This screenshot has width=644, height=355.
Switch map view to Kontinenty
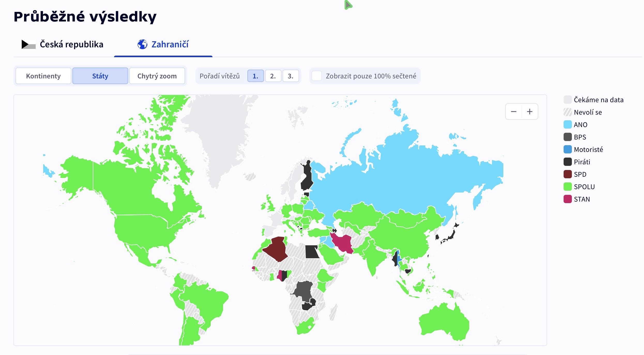43,76
